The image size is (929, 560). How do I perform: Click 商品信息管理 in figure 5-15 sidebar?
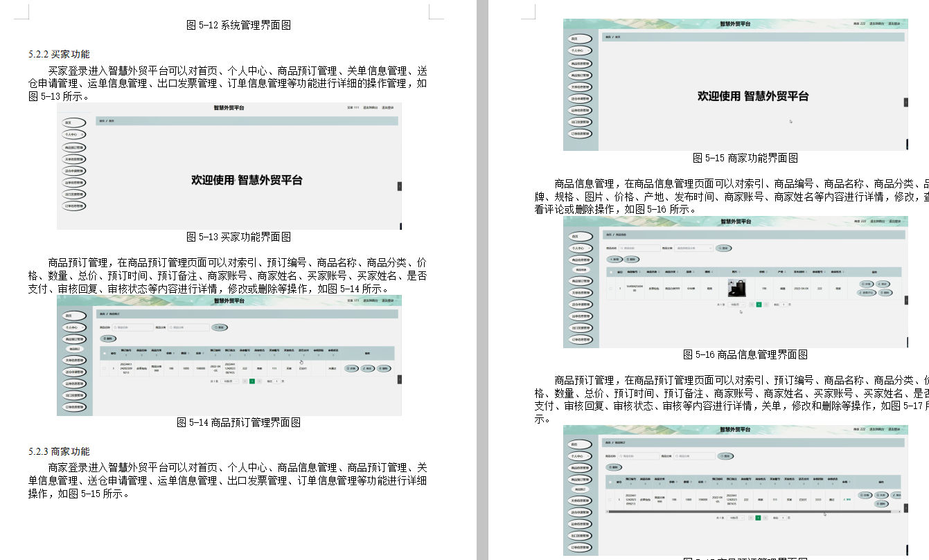click(x=581, y=62)
